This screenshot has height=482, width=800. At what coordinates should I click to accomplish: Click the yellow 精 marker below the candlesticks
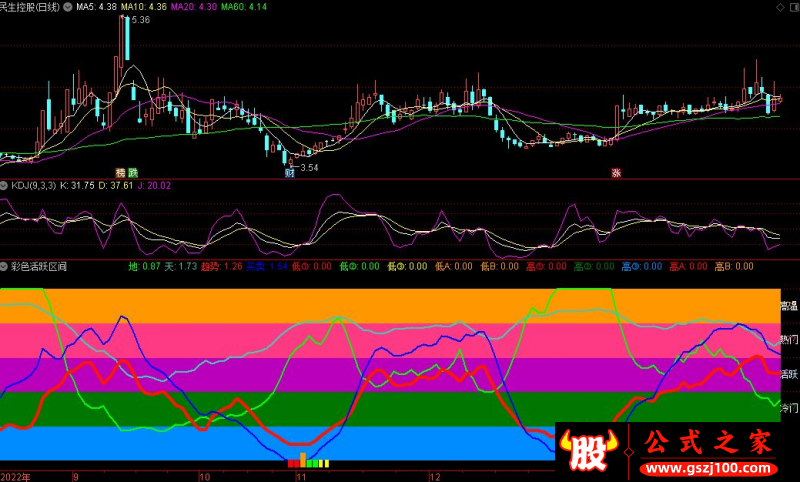[119, 172]
